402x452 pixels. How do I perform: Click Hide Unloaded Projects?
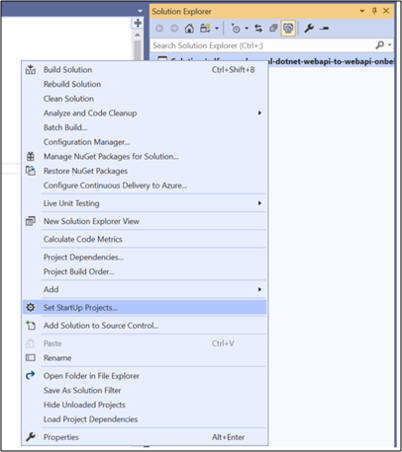145,405
